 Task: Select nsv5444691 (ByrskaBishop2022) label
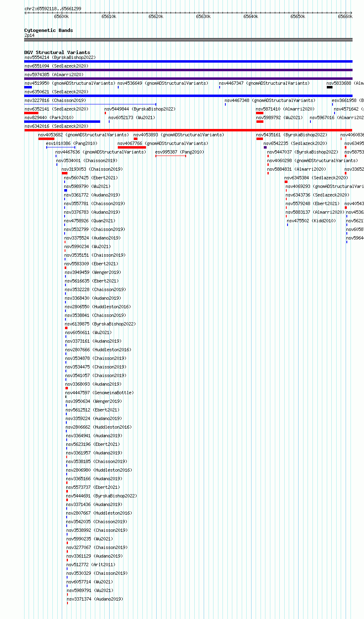click(x=102, y=496)
